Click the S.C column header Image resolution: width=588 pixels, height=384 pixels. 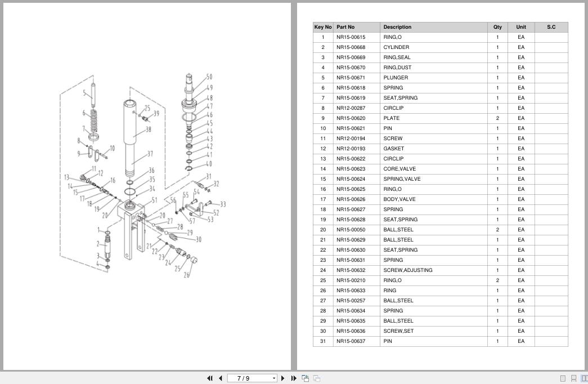pyautogui.click(x=551, y=27)
